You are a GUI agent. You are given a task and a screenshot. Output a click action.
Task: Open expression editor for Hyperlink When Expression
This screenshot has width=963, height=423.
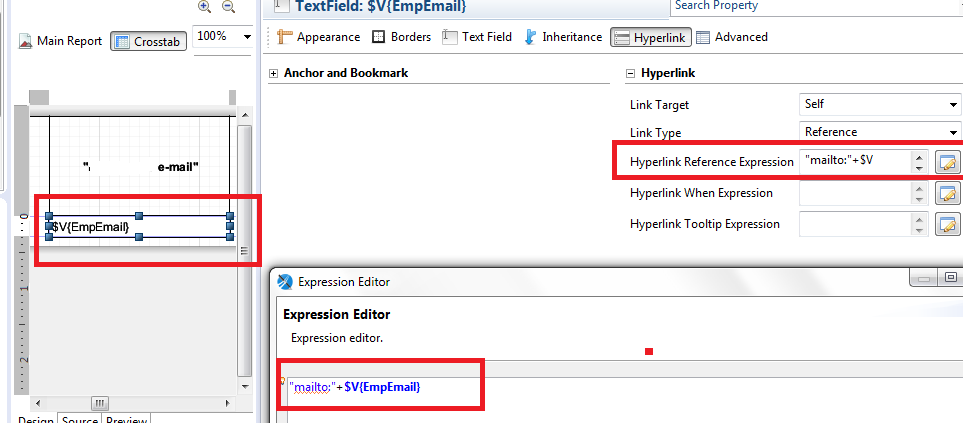point(946,193)
